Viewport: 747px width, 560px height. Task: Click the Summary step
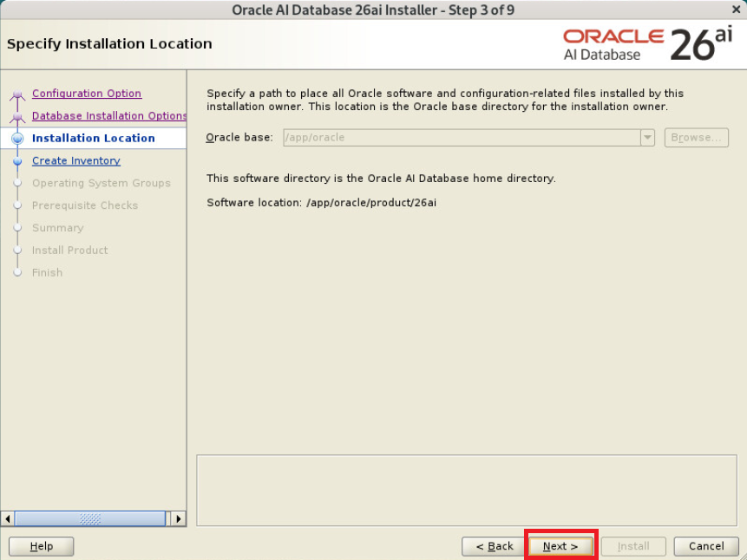click(57, 228)
